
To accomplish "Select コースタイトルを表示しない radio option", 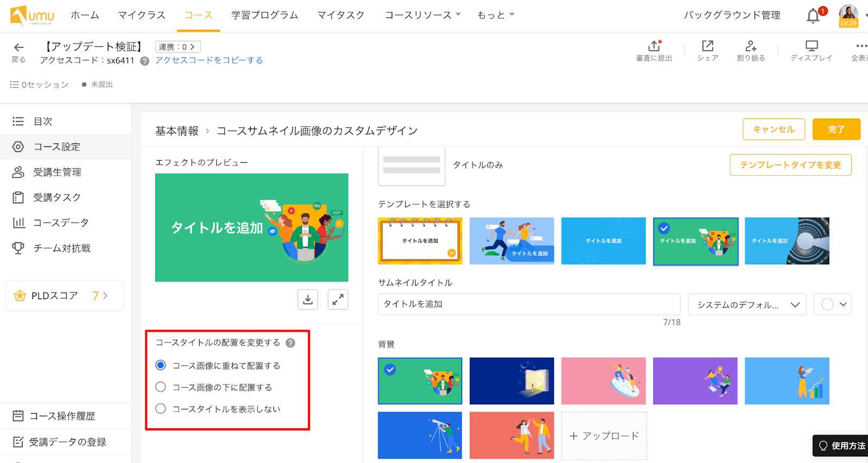I will (x=161, y=409).
